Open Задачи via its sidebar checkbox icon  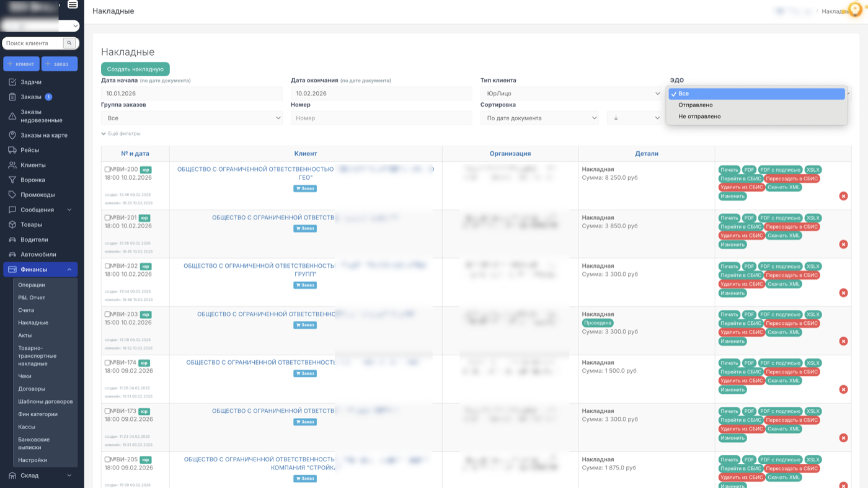tap(12, 82)
